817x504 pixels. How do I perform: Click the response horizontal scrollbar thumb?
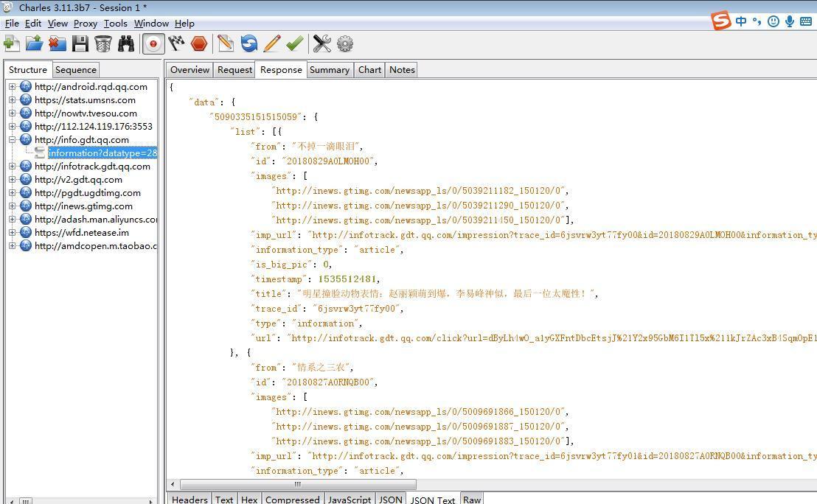298,484
